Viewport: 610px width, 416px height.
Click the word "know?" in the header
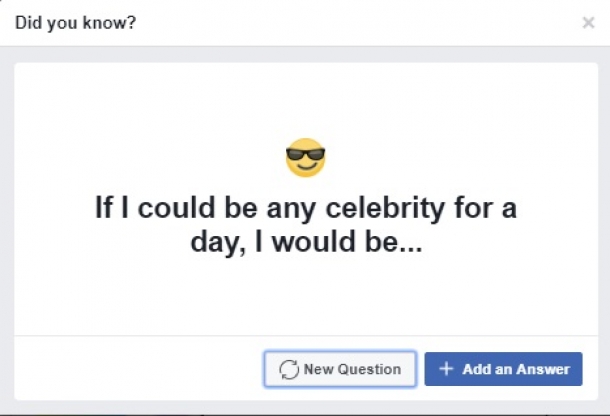[x=113, y=22]
